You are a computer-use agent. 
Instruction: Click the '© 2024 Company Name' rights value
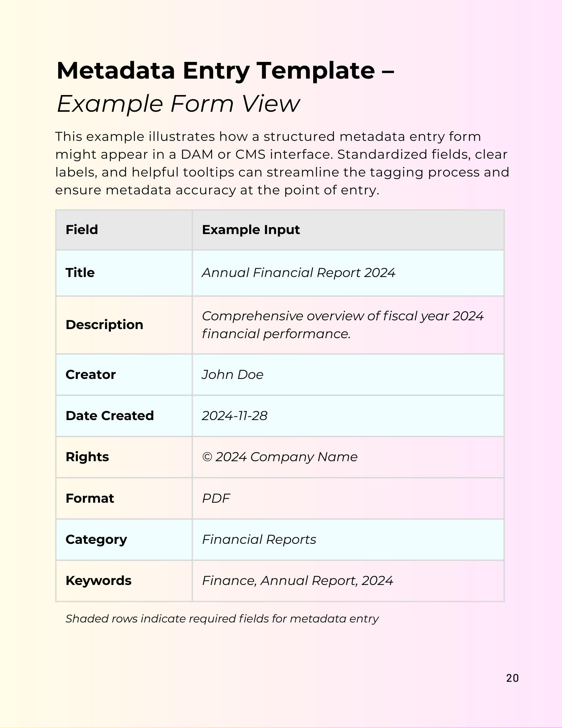[x=280, y=457]
